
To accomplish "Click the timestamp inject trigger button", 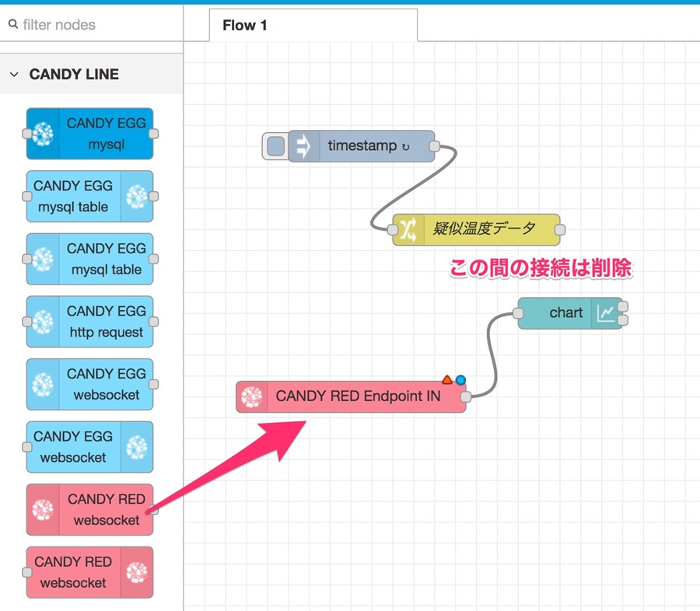I will [275, 146].
